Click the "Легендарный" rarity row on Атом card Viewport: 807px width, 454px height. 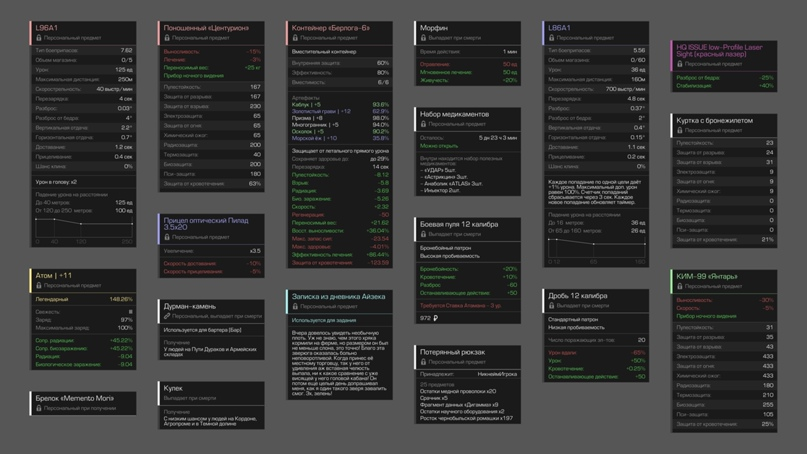83,299
